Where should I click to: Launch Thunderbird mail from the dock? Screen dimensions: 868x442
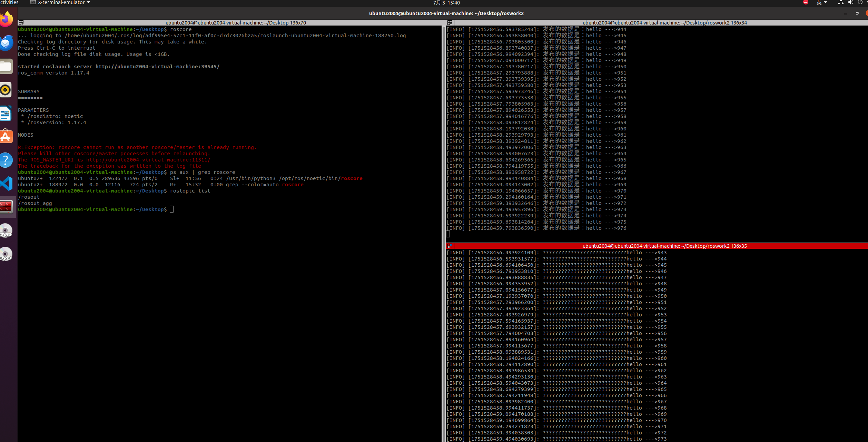click(x=6, y=43)
